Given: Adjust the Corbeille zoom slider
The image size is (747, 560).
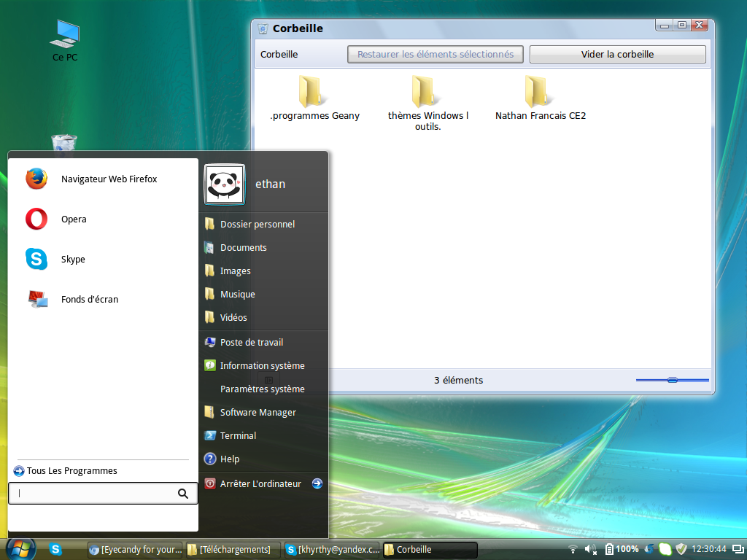Looking at the screenshot, I should pyautogui.click(x=672, y=380).
